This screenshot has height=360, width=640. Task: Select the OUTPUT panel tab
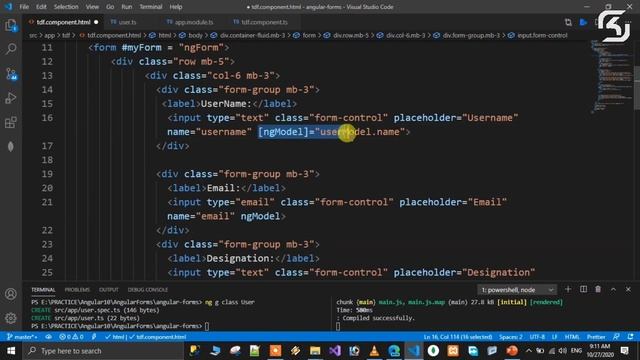coord(109,289)
